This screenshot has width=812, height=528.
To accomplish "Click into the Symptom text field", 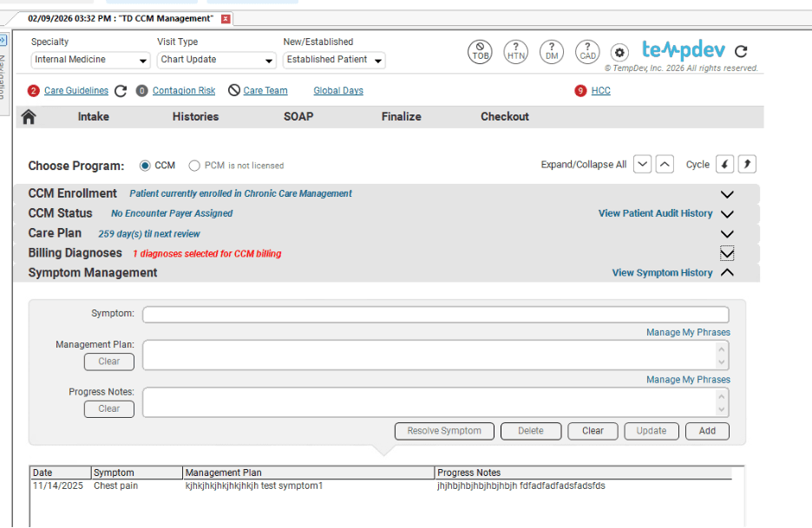I will click(435, 315).
